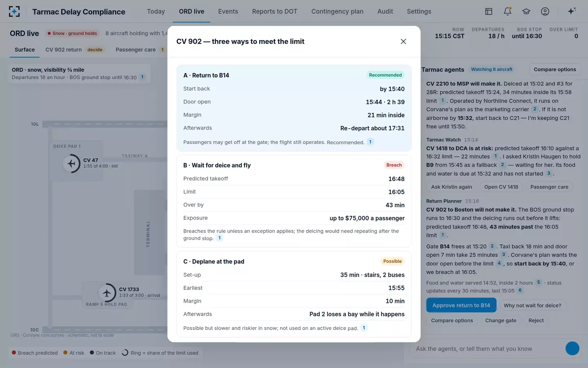Click Approve return to B14 button
The width and height of the screenshot is (588, 368).
461,305
